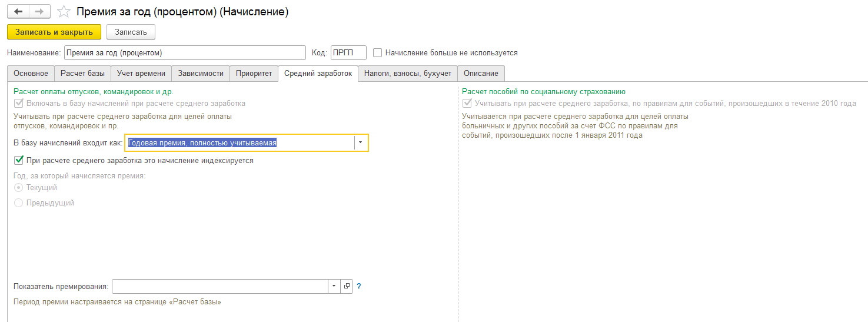The image size is (868, 322).
Task: Click the Записать button
Action: 131,32
